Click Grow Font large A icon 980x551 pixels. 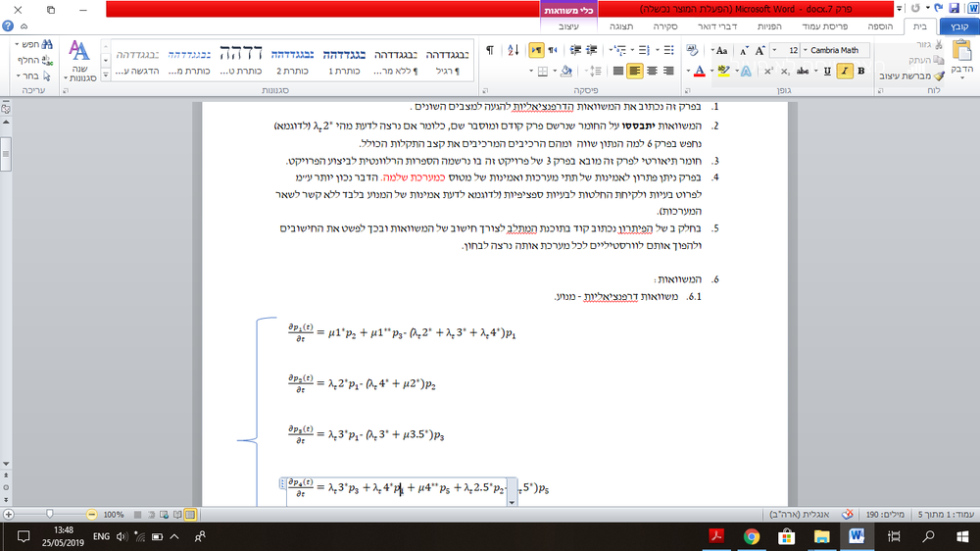(760, 50)
